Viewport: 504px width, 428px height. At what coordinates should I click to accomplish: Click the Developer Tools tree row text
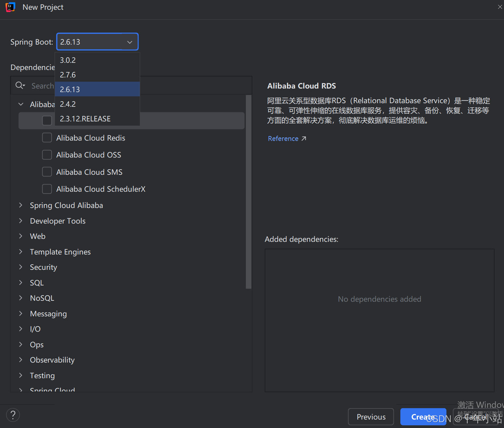coord(58,221)
